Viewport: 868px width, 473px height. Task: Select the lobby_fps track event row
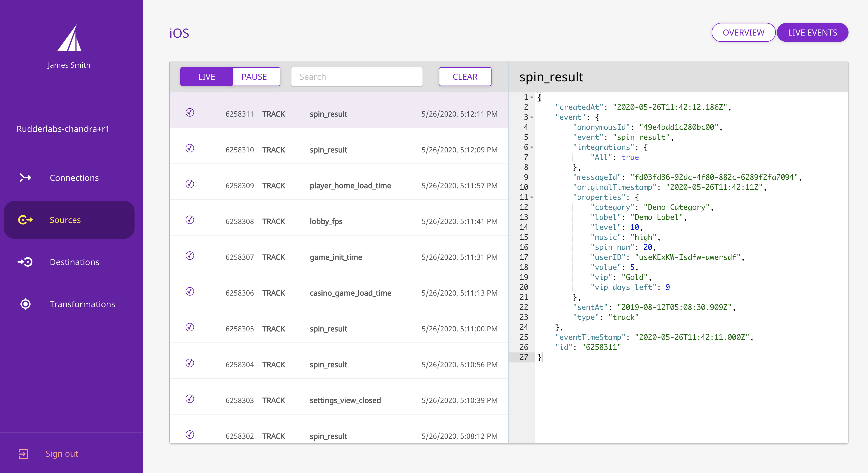click(339, 221)
